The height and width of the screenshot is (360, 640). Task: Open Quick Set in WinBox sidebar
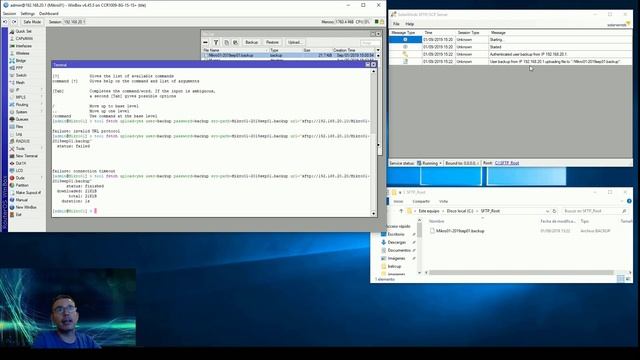click(23, 31)
